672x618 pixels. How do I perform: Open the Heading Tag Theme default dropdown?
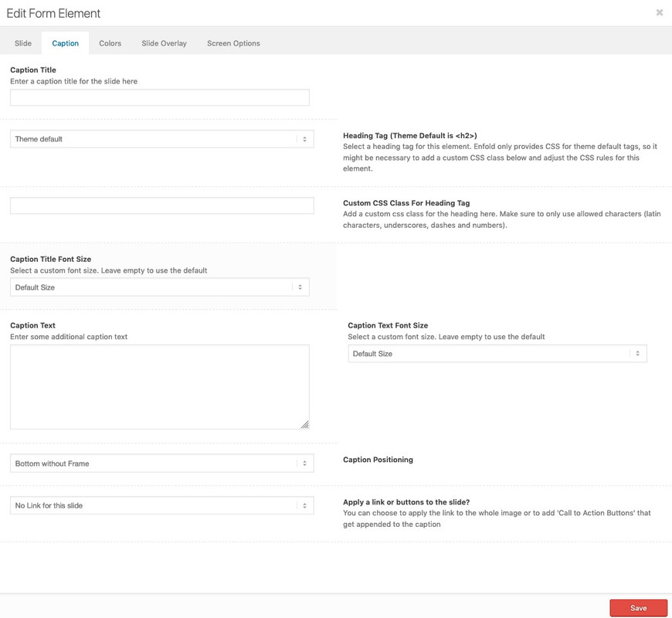pos(162,139)
